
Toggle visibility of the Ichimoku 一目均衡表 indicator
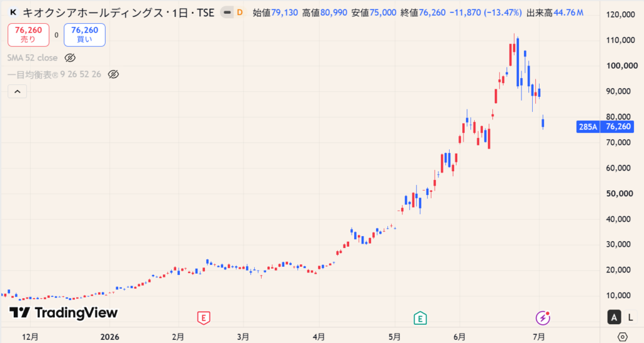pos(113,74)
